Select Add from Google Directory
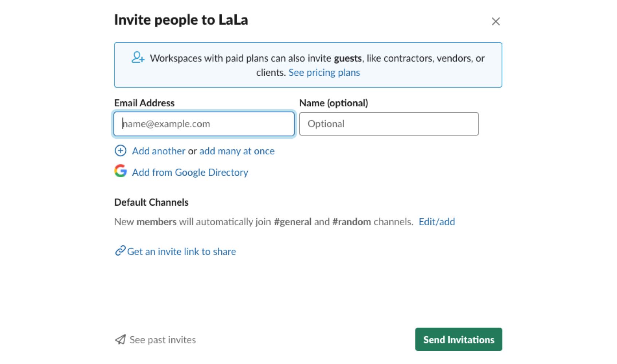Viewport: 617px width, 364px height. coord(190,173)
